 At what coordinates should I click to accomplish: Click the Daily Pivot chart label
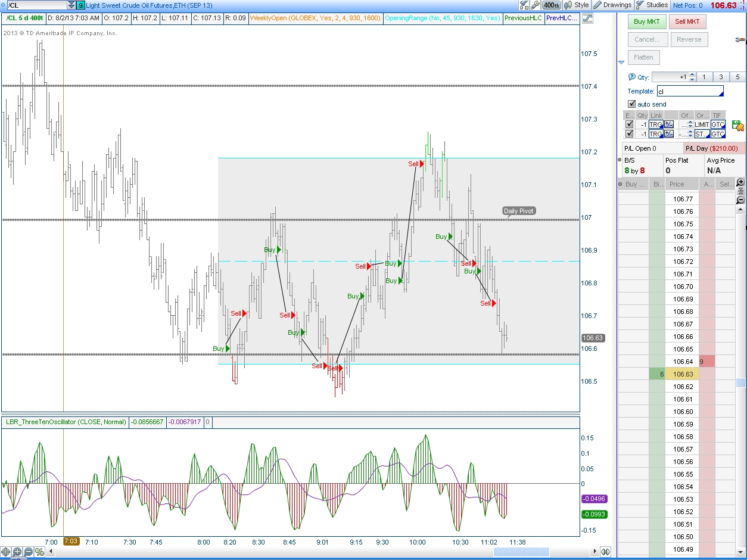pyautogui.click(x=519, y=211)
